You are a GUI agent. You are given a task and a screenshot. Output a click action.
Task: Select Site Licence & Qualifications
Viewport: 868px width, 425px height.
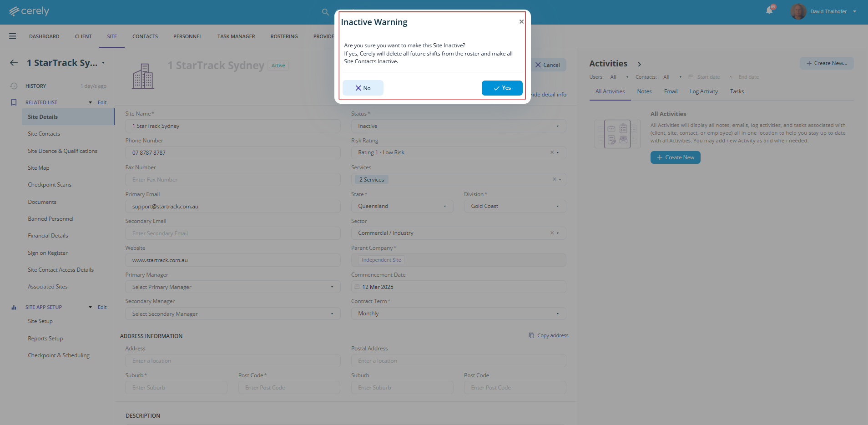click(63, 151)
